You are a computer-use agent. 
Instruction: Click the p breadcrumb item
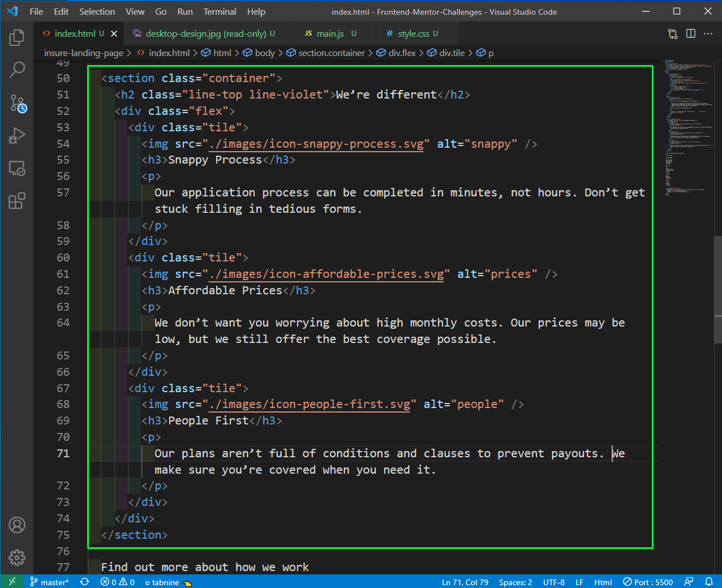pyautogui.click(x=485, y=53)
